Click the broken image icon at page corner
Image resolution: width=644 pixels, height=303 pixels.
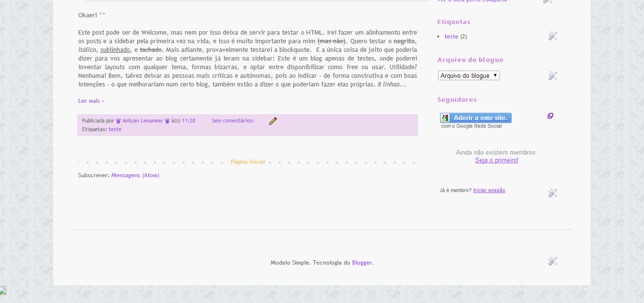(3, 290)
